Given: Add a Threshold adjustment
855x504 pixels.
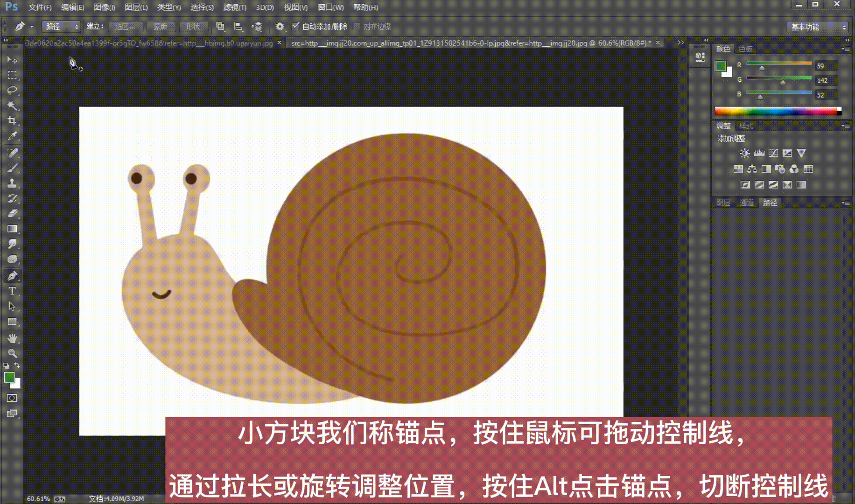Looking at the screenshot, I should coord(773,185).
